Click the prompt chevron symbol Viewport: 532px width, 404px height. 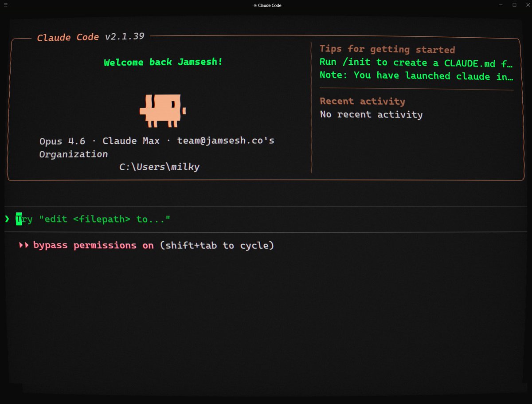tap(7, 219)
